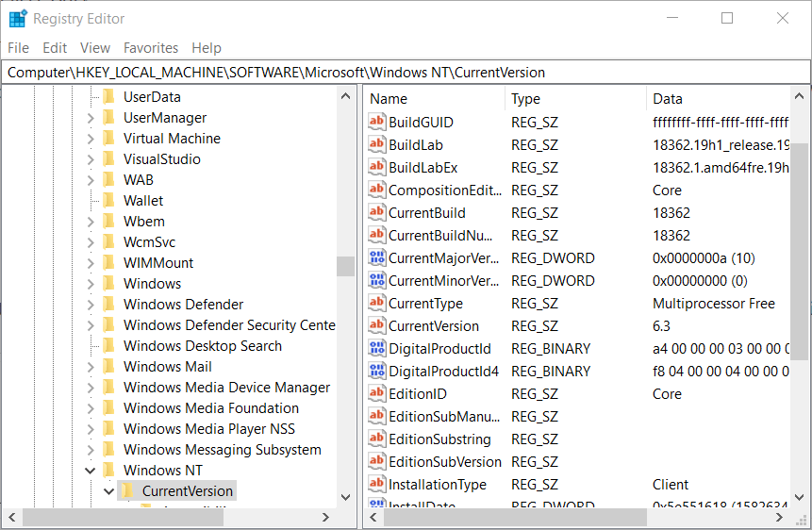Click the Registry Editor app icon in title bar

[x=18, y=18]
